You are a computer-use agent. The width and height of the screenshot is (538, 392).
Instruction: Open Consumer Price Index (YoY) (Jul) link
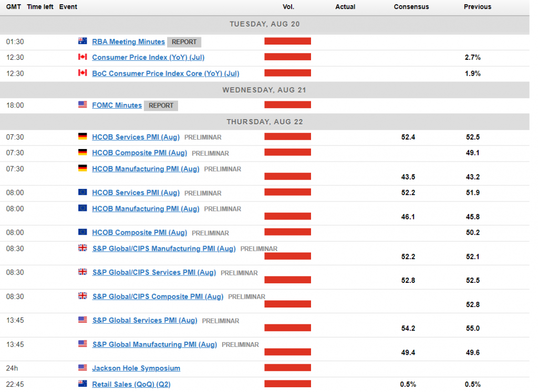148,58
